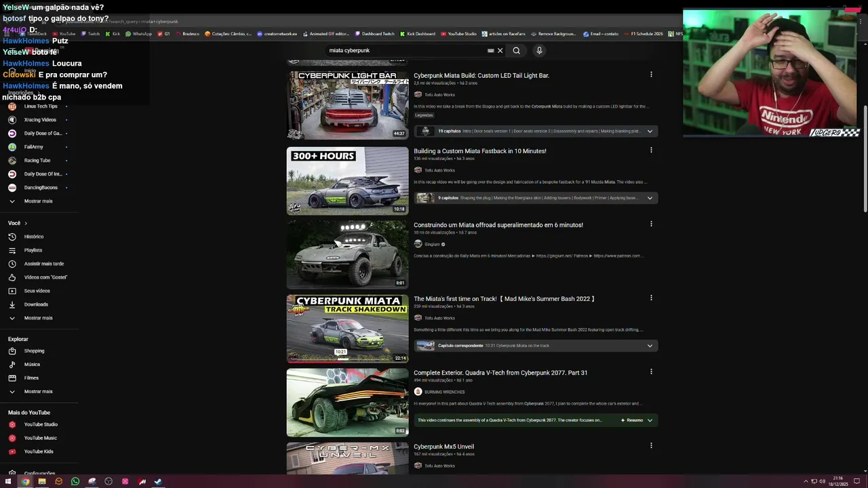
Task: Open 'Assistir mais tarde' list
Action: (x=43, y=264)
